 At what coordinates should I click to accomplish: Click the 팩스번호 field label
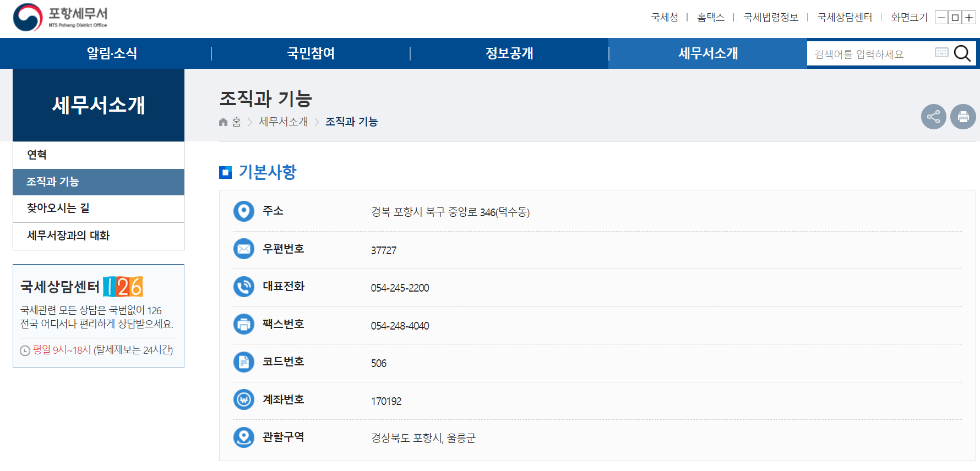284,324
